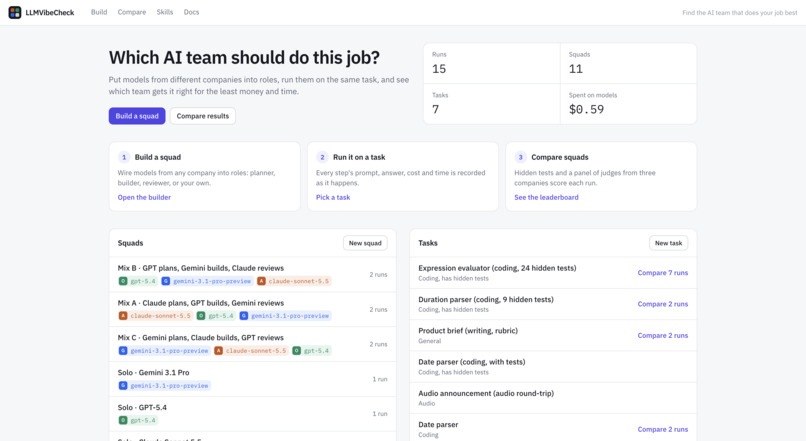Follow the Open the builder link
The width and height of the screenshot is (806, 441).
144,197
